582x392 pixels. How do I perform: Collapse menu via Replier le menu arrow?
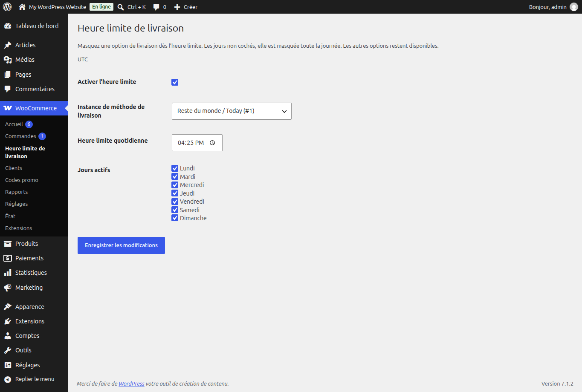8,379
